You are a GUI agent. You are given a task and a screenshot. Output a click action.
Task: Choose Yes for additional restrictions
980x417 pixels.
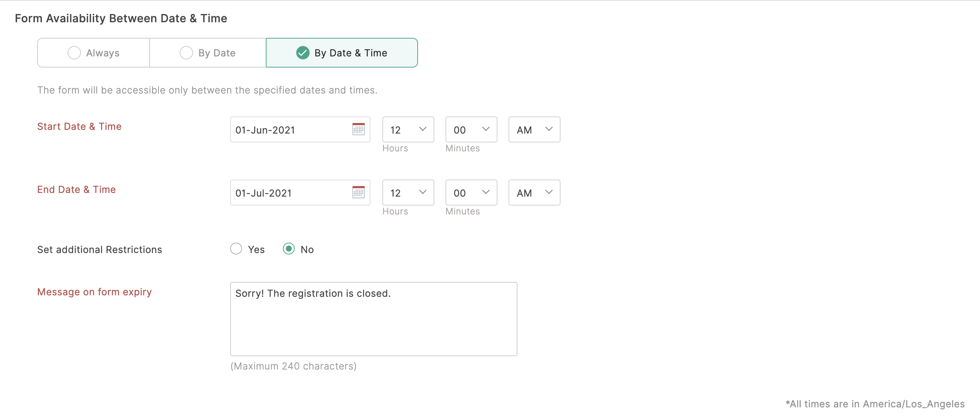tap(236, 249)
